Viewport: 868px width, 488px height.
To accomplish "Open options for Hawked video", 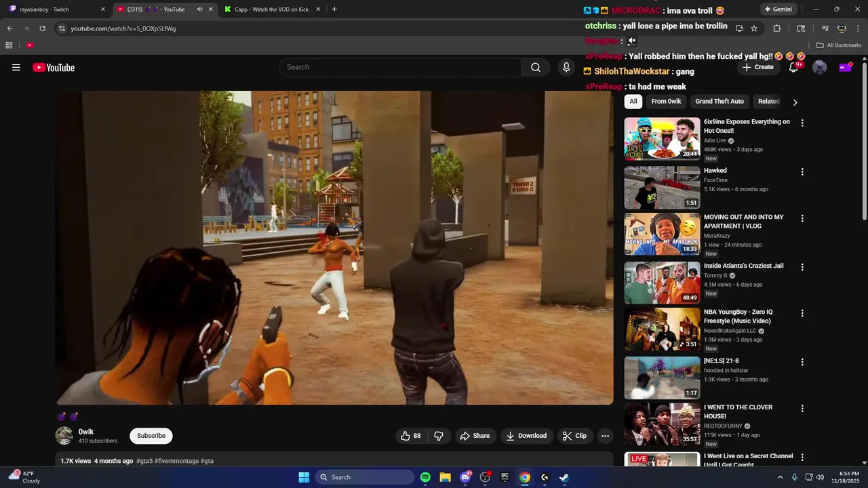I will (802, 172).
